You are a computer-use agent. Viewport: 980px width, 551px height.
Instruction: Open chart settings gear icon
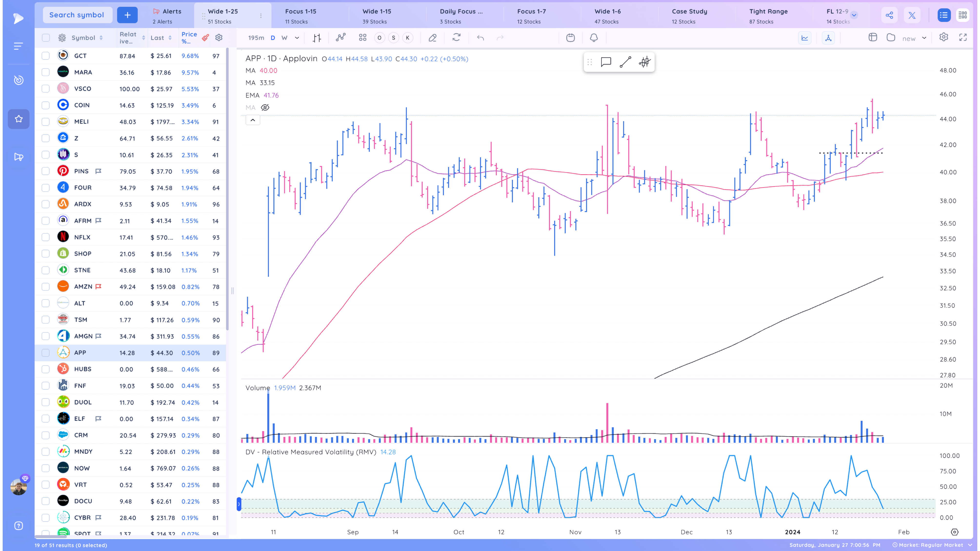pos(943,37)
